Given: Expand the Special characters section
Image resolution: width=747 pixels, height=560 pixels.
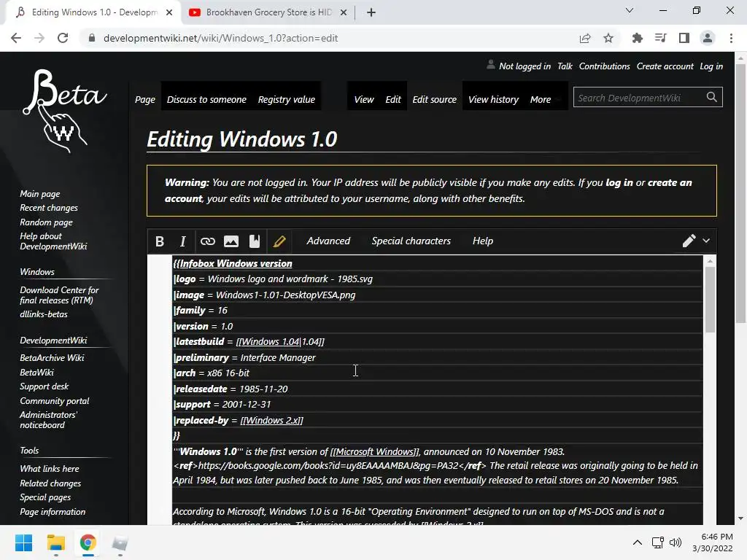Looking at the screenshot, I should click(x=411, y=241).
